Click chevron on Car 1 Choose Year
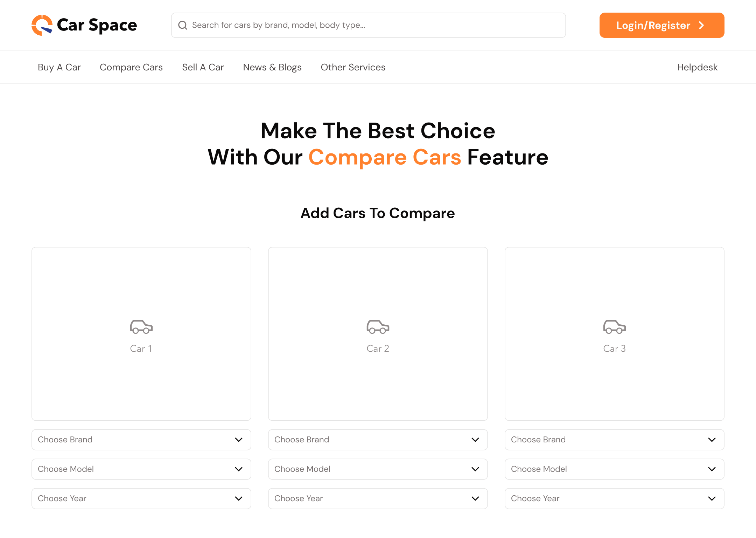 click(x=239, y=498)
